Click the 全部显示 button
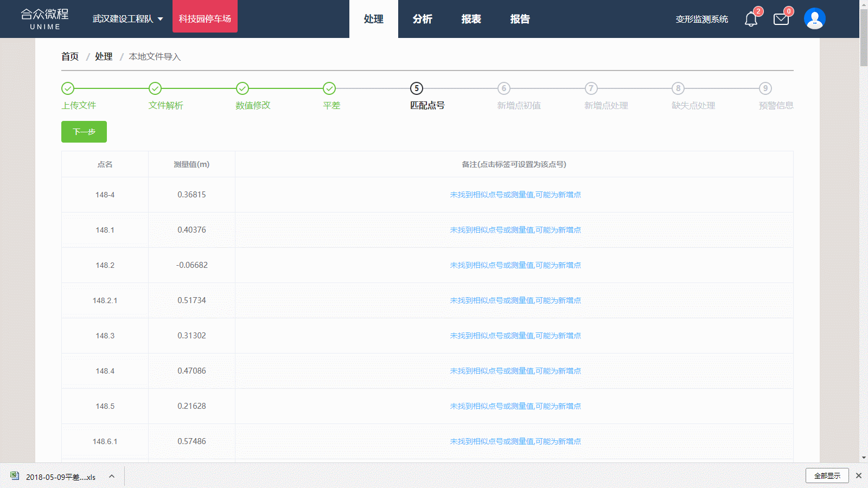Image resolution: width=868 pixels, height=488 pixels. tap(827, 476)
